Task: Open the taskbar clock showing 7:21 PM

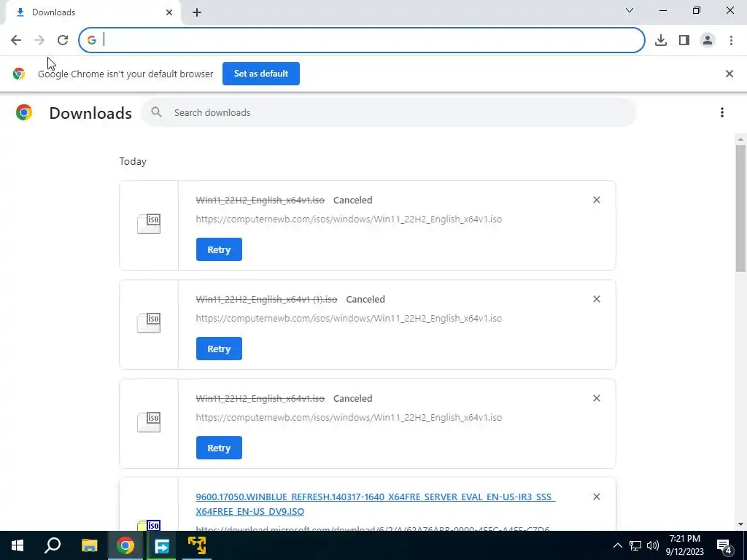Action: click(684, 545)
